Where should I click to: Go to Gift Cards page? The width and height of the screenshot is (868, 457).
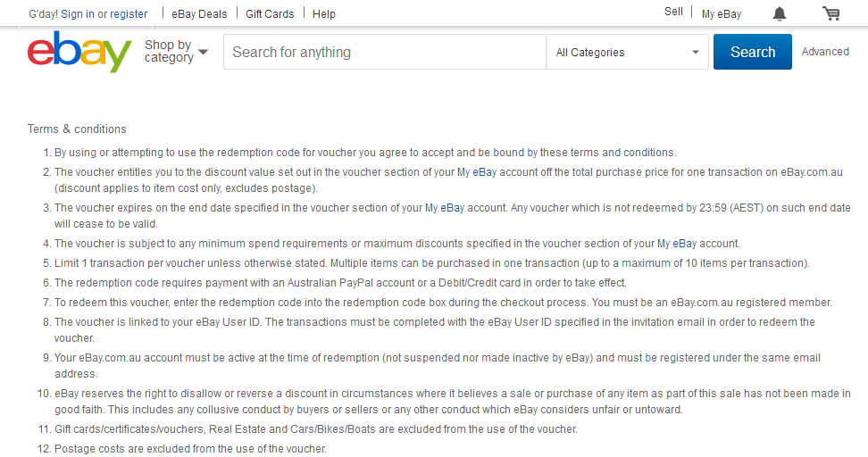(270, 13)
